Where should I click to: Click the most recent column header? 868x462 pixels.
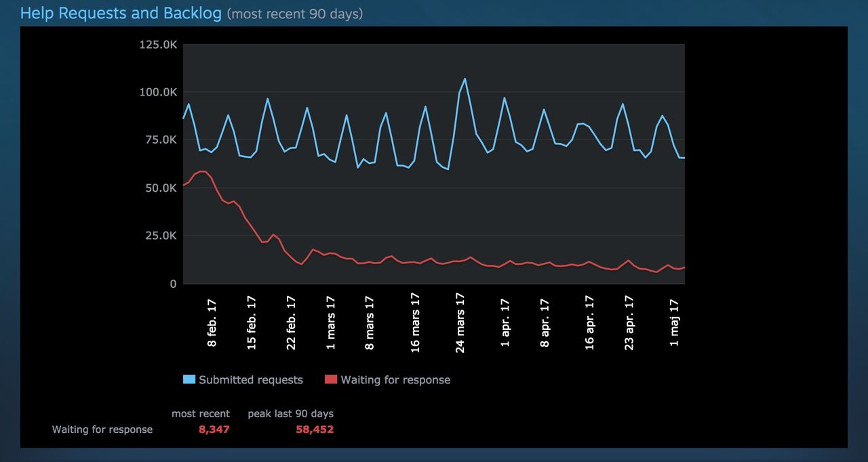point(201,413)
